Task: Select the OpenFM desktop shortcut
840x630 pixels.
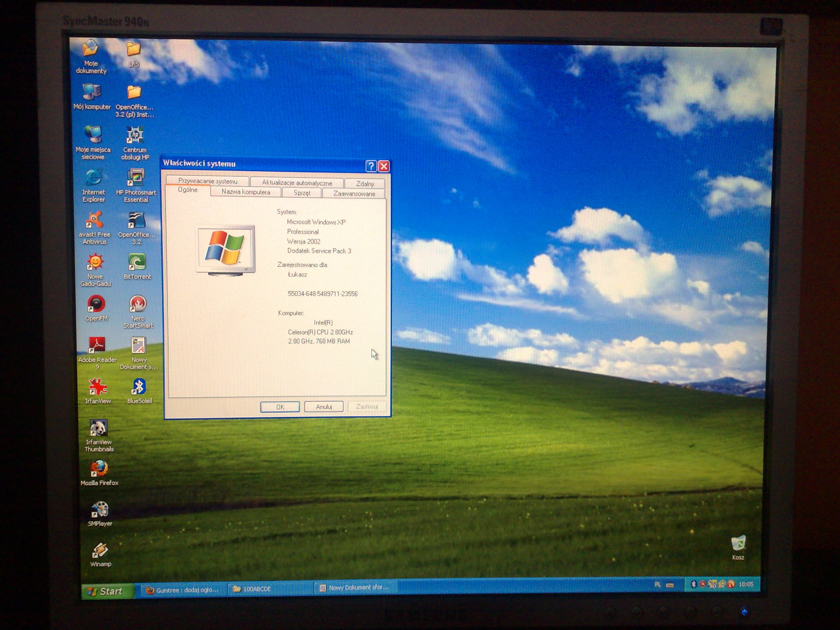Action: (96, 309)
